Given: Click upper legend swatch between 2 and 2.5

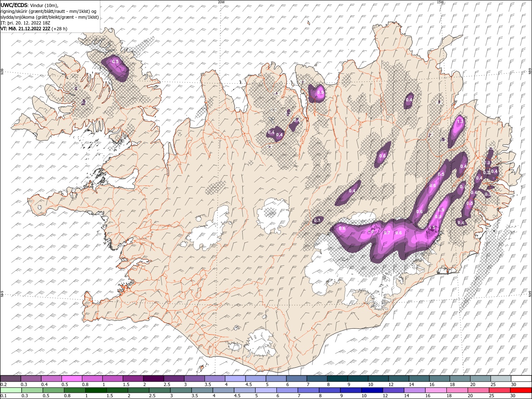Looking at the screenshot, I should 153,379.
